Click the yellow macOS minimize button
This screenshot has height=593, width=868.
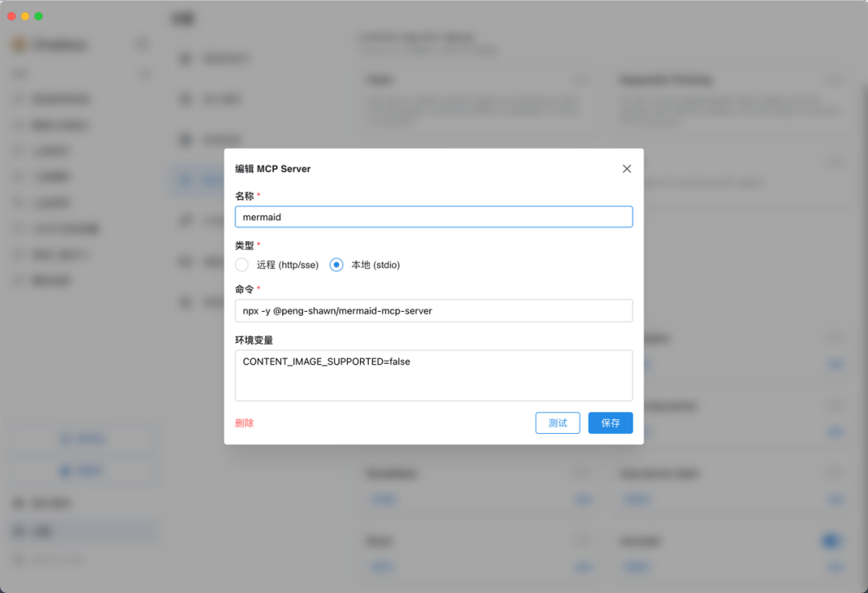click(x=25, y=16)
